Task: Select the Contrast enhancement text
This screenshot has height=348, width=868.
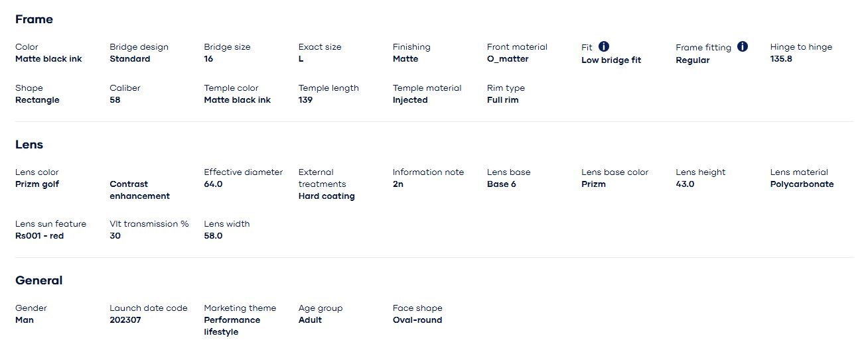Action: click(139, 190)
